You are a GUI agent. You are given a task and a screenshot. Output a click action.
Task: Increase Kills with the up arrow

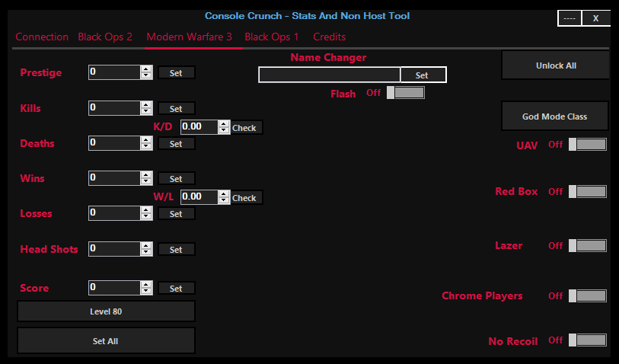(146, 105)
